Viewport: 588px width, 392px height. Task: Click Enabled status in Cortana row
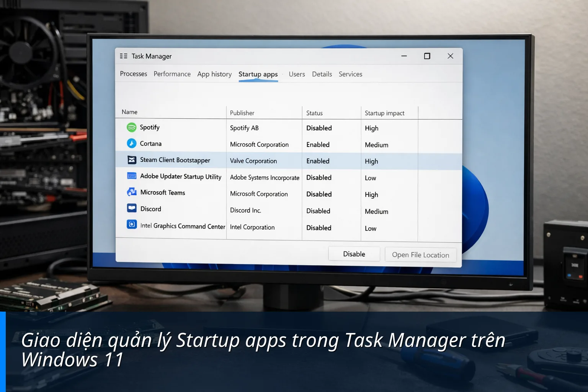318,145
